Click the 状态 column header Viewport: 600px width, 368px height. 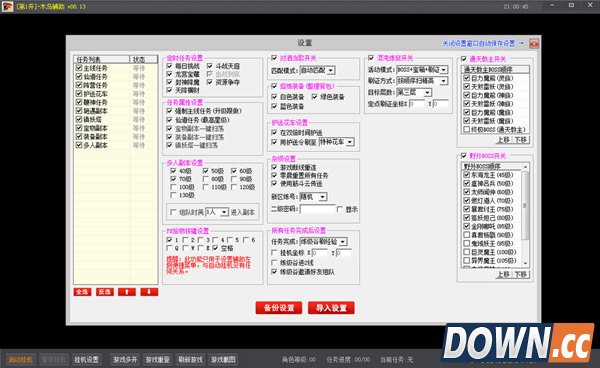click(x=143, y=59)
